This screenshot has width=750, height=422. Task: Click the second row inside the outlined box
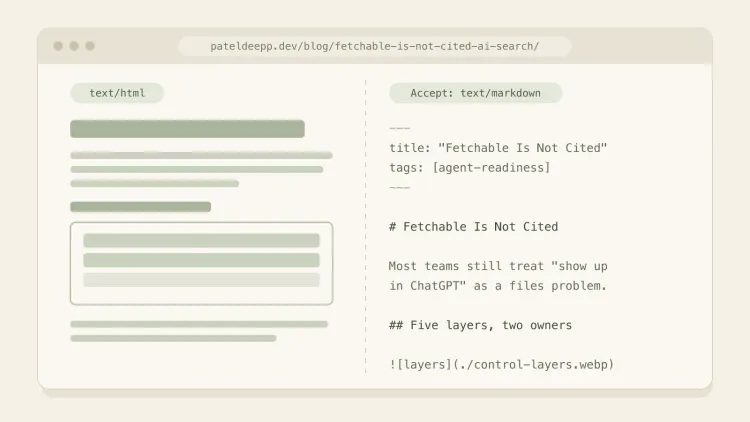pos(201,260)
